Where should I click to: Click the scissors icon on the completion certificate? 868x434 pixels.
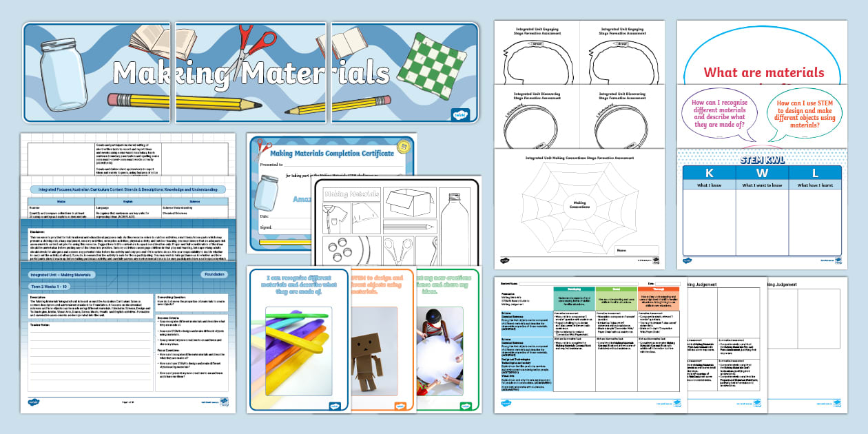[x=263, y=149]
